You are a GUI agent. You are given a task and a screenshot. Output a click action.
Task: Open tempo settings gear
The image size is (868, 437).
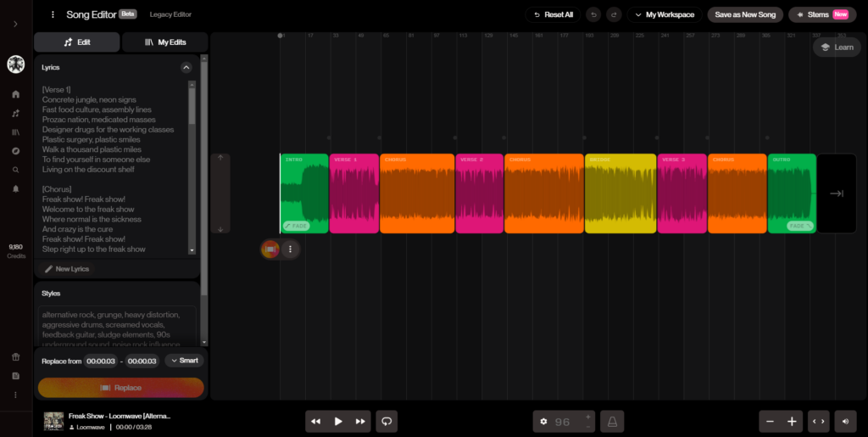[x=543, y=422]
